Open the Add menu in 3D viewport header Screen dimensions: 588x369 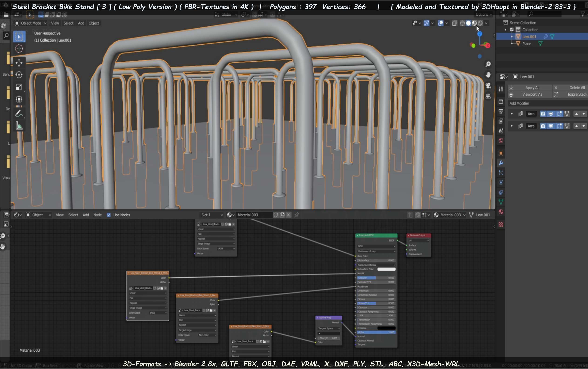coord(81,23)
